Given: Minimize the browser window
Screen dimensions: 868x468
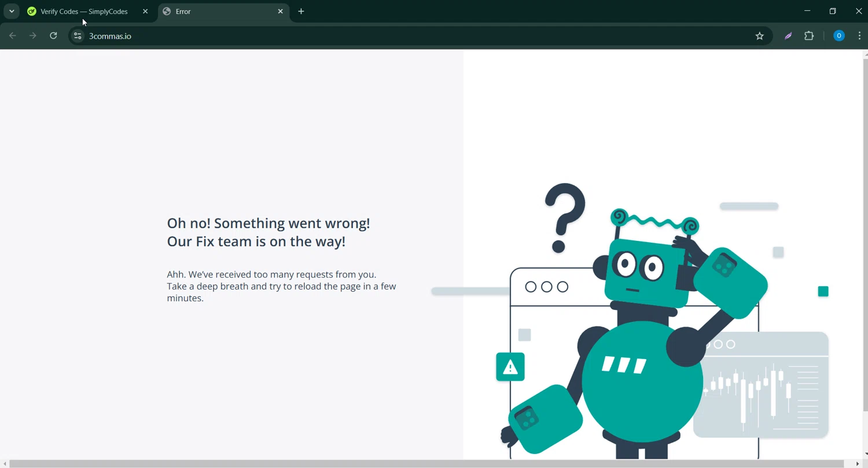Looking at the screenshot, I should 807,11.
